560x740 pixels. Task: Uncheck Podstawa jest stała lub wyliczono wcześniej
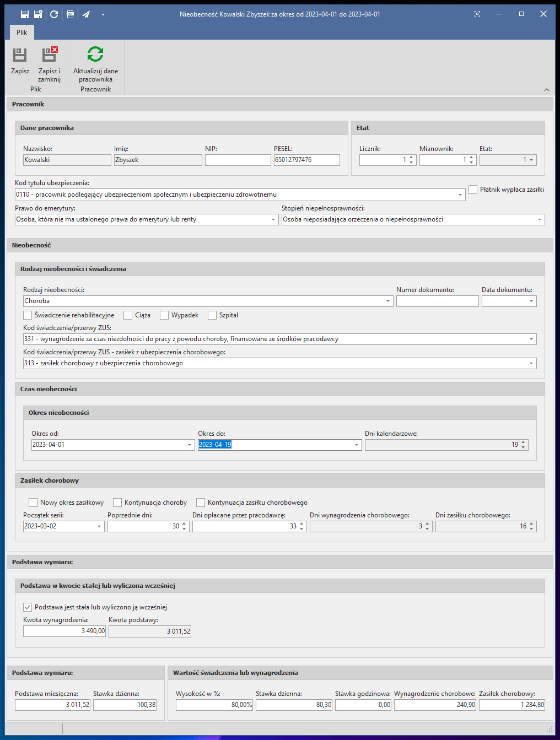coord(28,607)
